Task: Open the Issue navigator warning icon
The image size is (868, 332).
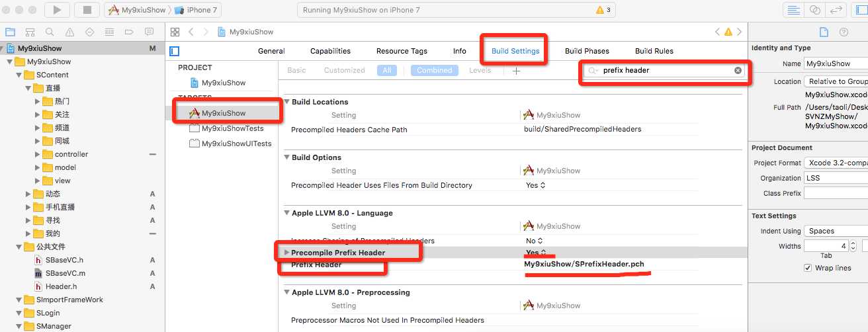Action: 69,32
